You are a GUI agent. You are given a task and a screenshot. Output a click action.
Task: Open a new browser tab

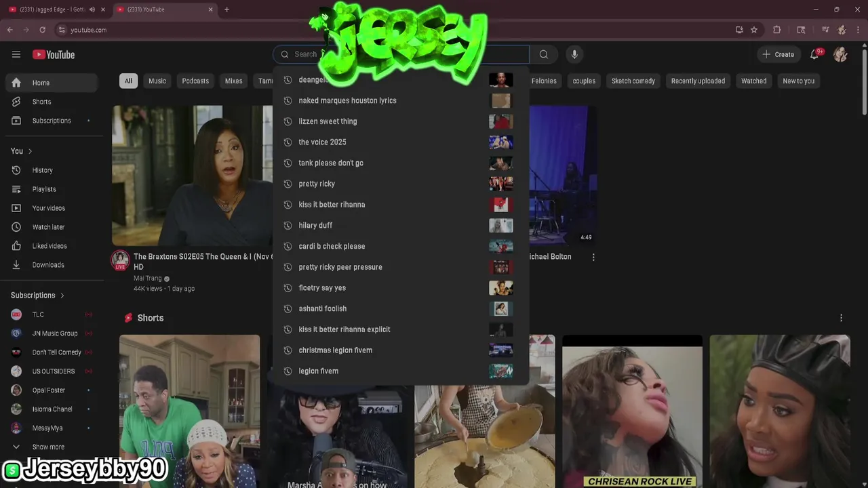coord(226,9)
